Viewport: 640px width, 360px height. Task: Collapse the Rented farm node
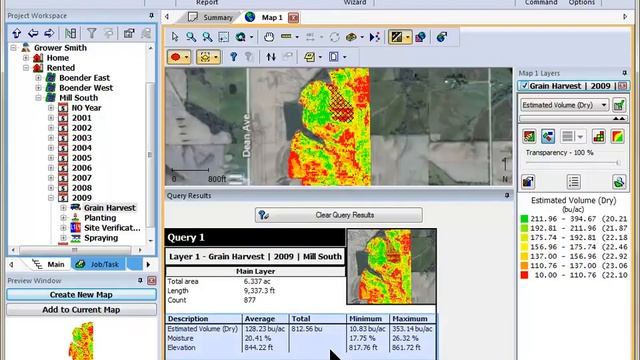tap(26, 68)
